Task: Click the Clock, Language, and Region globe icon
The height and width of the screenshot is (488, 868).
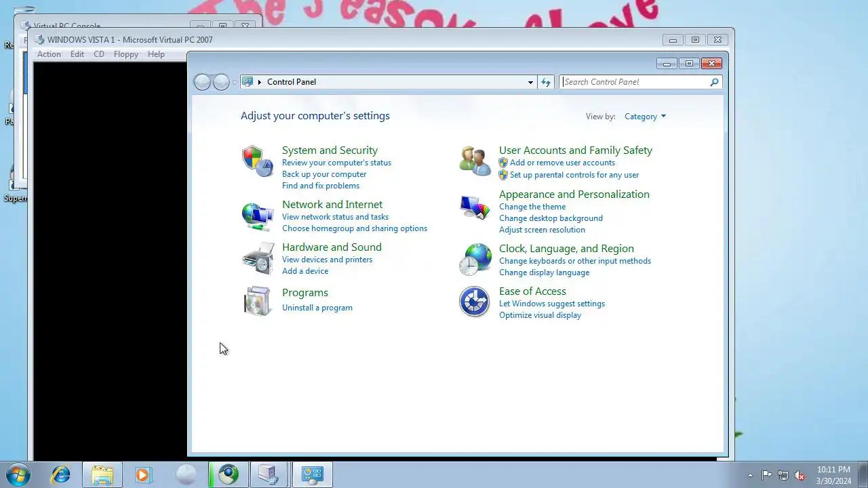Action: click(x=475, y=260)
